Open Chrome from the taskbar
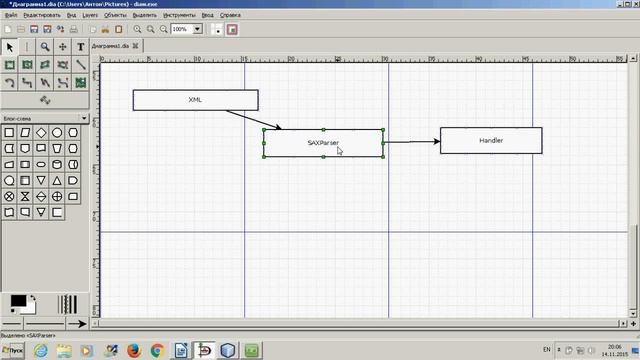This screenshot has width=640, height=360. (x=157, y=350)
